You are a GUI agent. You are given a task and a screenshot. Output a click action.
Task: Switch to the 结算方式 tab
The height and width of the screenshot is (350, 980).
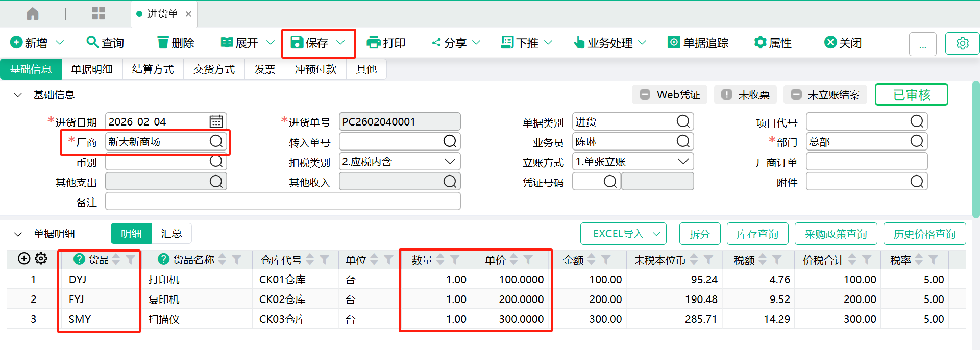tap(153, 69)
